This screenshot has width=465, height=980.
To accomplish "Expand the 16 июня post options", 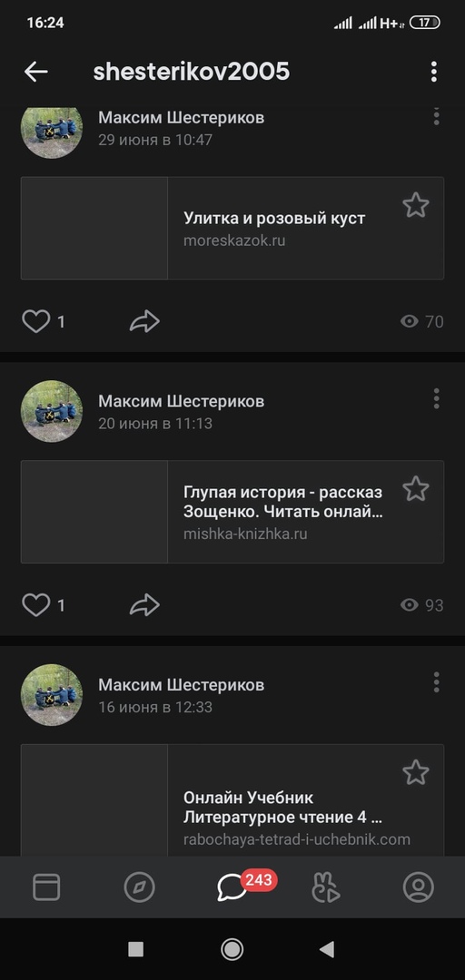I will coord(436,682).
